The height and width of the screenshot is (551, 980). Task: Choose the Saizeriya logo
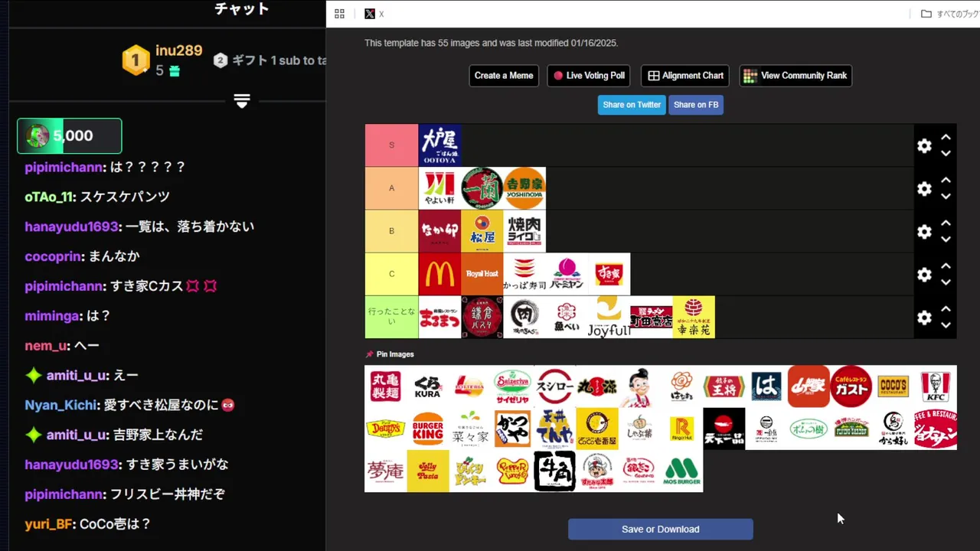(512, 386)
